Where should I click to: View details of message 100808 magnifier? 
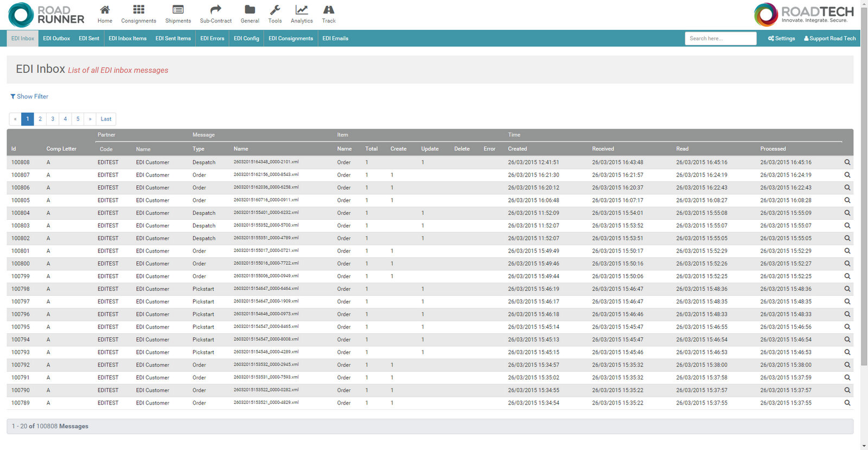coord(847,162)
